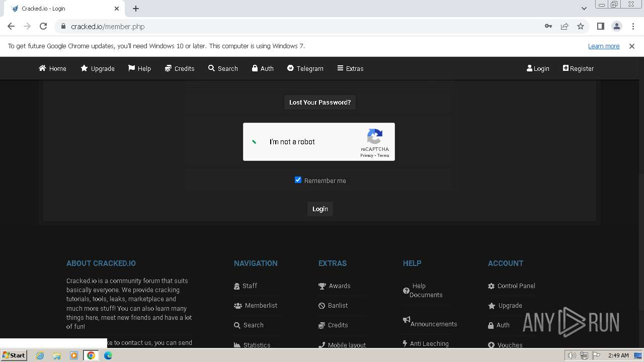This screenshot has height=362, width=644.
Task: Open Help Documents footer link
Action: [423, 290]
